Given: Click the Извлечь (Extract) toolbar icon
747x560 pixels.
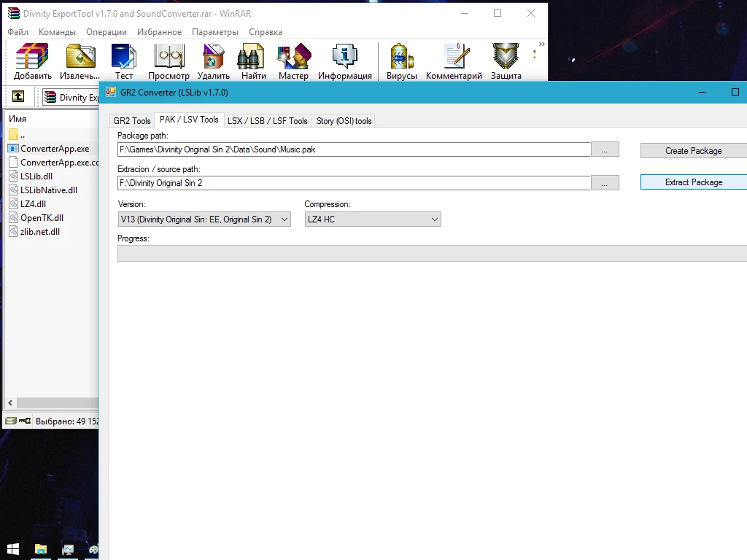Looking at the screenshot, I should click(80, 60).
